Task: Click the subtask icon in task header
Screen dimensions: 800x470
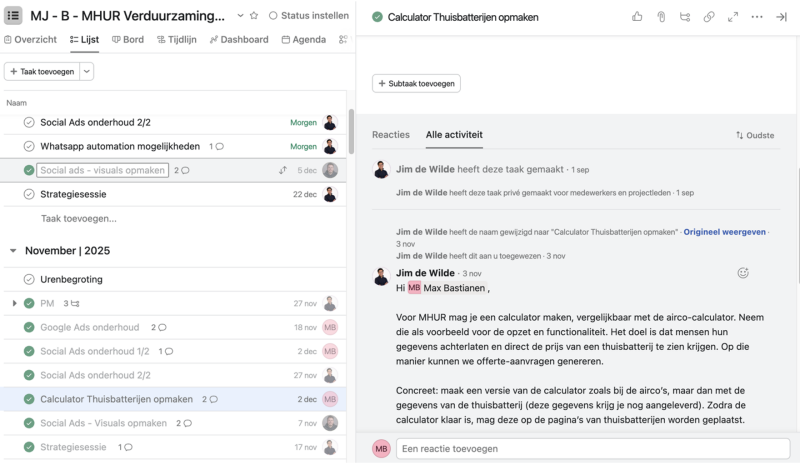Action: 685,17
